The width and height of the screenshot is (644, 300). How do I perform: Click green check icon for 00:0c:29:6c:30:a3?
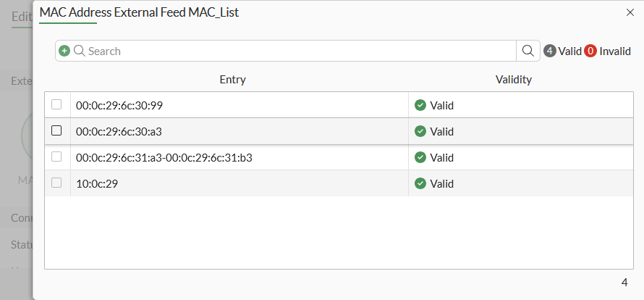(420, 131)
